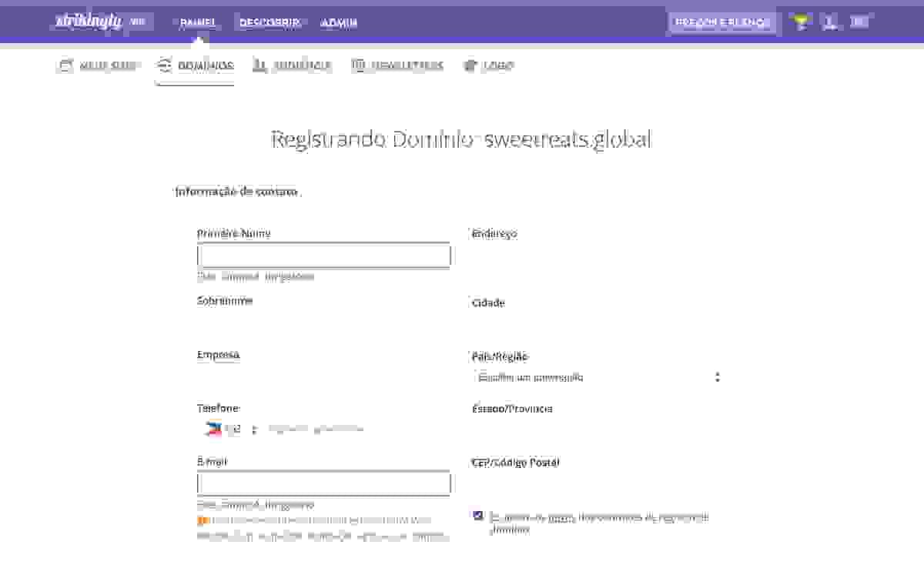The height and width of the screenshot is (575, 924).
Task: Focus the E-mail input field
Action: click(x=324, y=484)
